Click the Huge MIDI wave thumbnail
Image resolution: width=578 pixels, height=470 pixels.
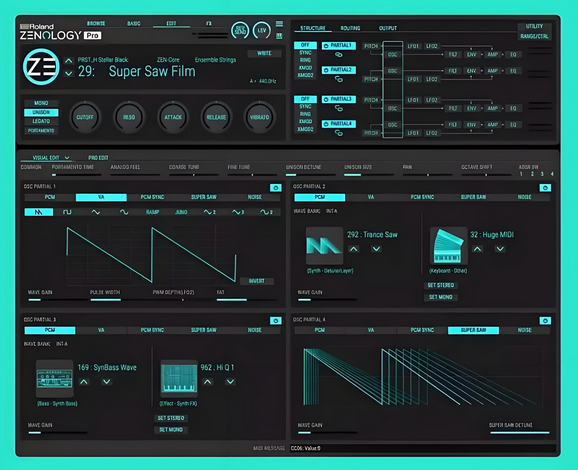click(x=449, y=246)
